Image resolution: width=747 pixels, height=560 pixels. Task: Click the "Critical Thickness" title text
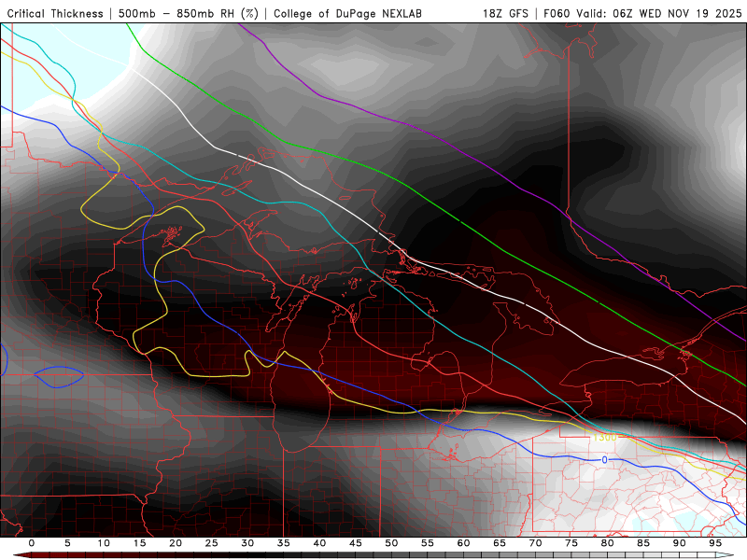pos(55,13)
